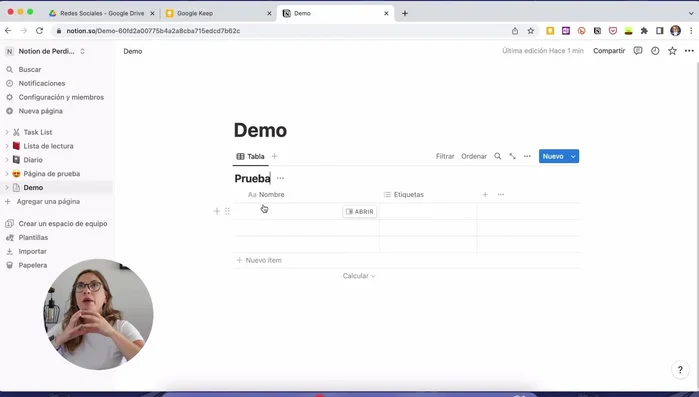Image resolution: width=699 pixels, height=397 pixels.
Task: Expand the Lista de lectura toggle
Action: click(7, 146)
